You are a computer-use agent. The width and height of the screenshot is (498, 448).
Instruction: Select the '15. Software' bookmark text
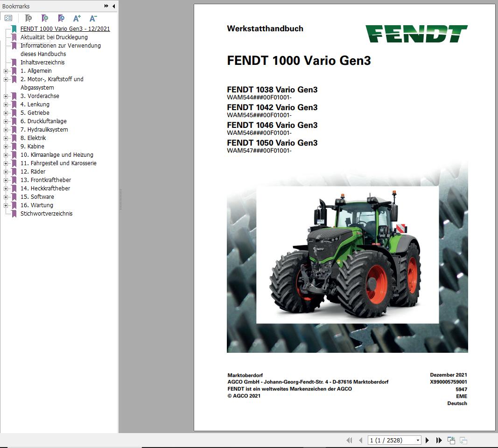tap(37, 197)
